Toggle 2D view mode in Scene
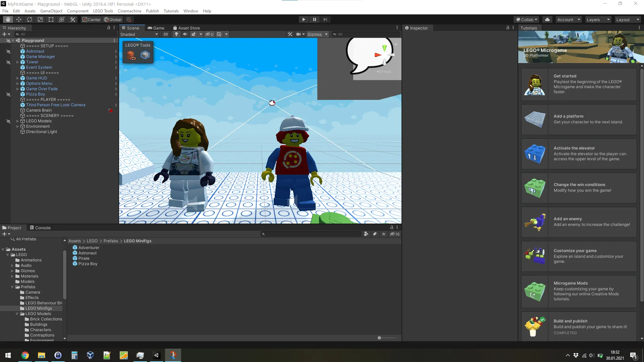 166,34
